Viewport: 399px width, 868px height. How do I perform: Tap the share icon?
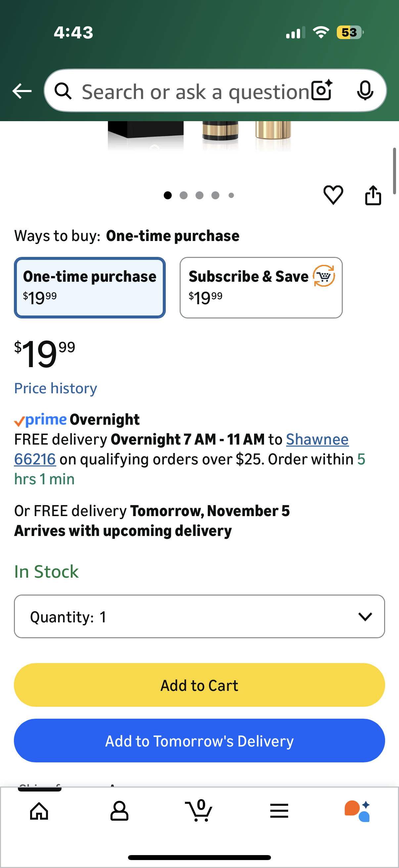[x=373, y=195]
